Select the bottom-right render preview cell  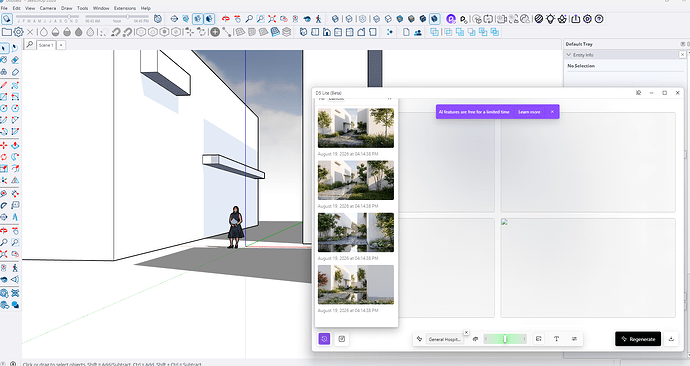(588, 267)
